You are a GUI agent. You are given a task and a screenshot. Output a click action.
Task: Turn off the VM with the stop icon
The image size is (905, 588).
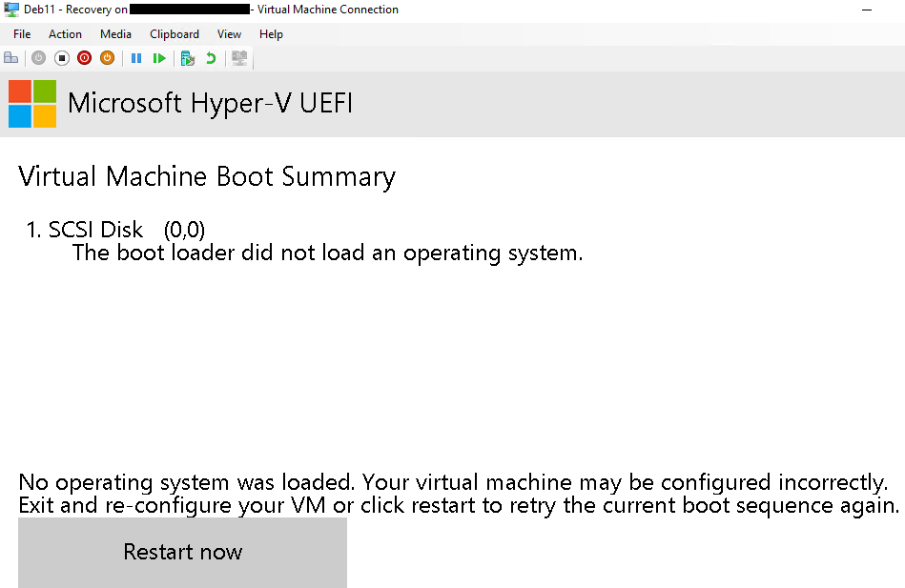[62, 58]
